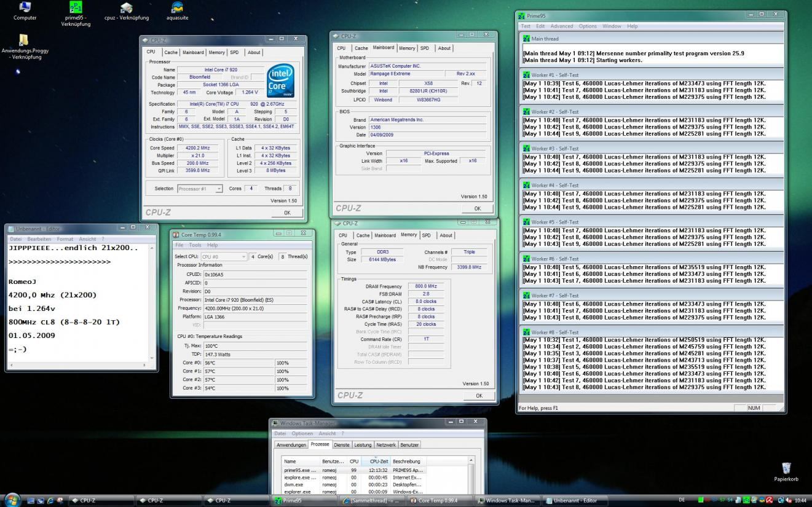Viewport: 812px width, 507px height.
Task: Open the Test menu in Prime95
Action: pyautogui.click(x=526, y=26)
